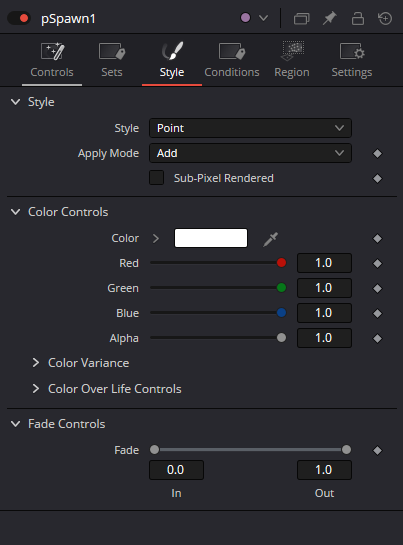Click the Fade In value field

pyautogui.click(x=176, y=470)
